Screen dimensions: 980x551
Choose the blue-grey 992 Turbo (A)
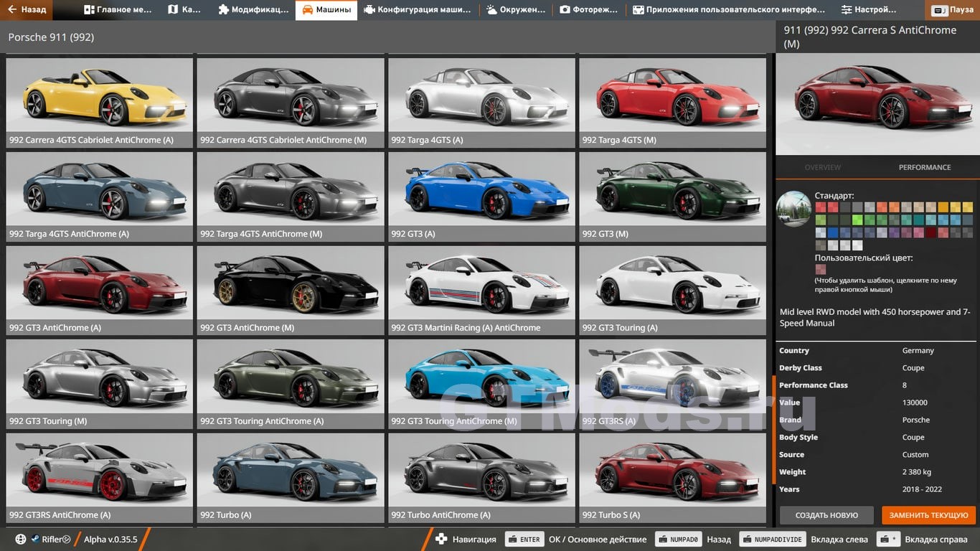coord(291,478)
